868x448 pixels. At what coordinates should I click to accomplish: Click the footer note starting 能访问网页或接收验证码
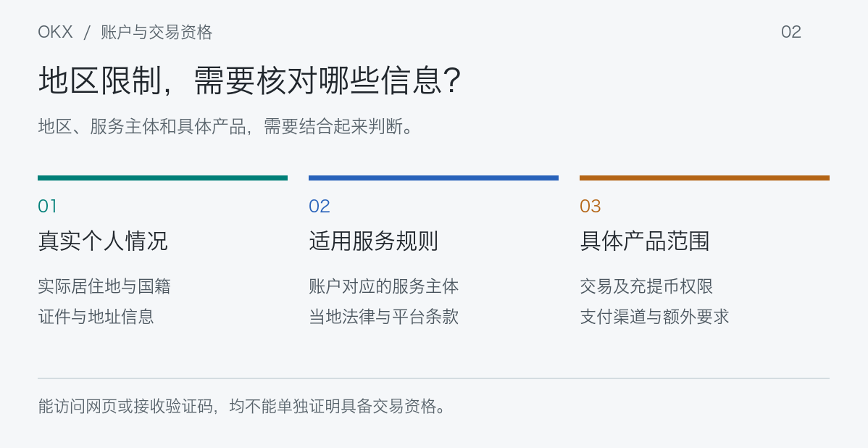pyautogui.click(x=241, y=407)
